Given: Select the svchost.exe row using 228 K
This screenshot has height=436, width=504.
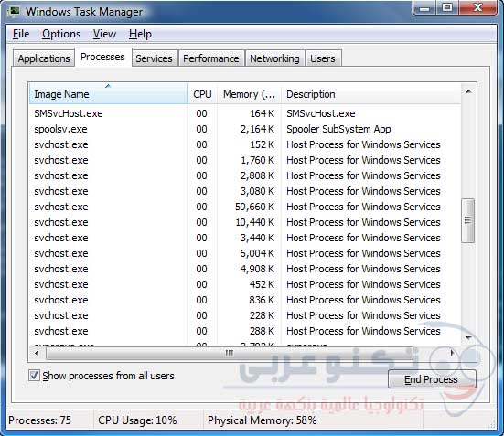Looking at the screenshot, I should (245, 315).
